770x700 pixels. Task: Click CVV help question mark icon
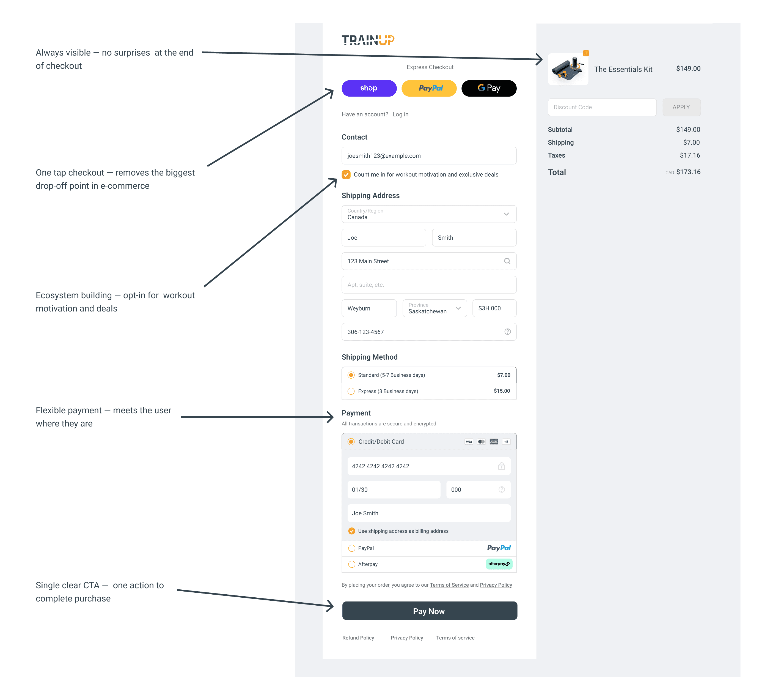point(502,490)
